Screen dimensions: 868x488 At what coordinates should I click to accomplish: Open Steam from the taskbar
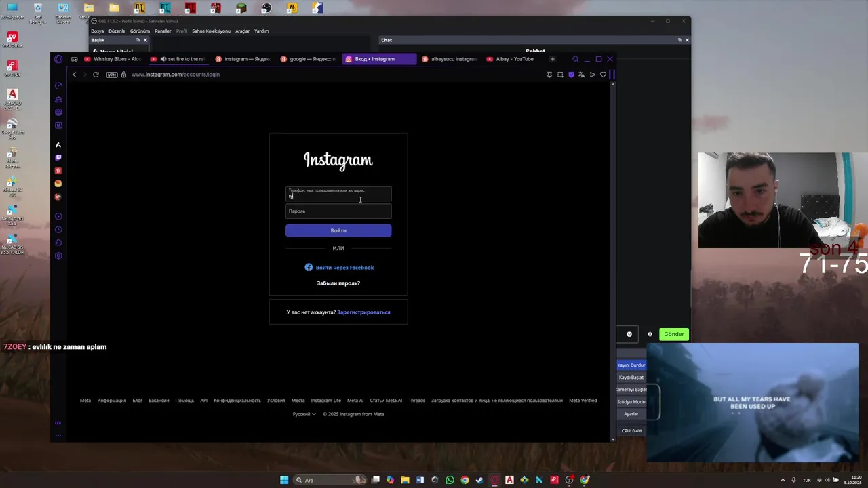pyautogui.click(x=479, y=480)
